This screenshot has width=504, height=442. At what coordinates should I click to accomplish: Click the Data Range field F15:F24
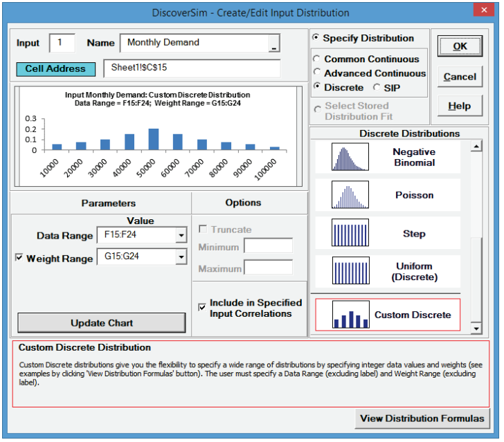[136, 234]
